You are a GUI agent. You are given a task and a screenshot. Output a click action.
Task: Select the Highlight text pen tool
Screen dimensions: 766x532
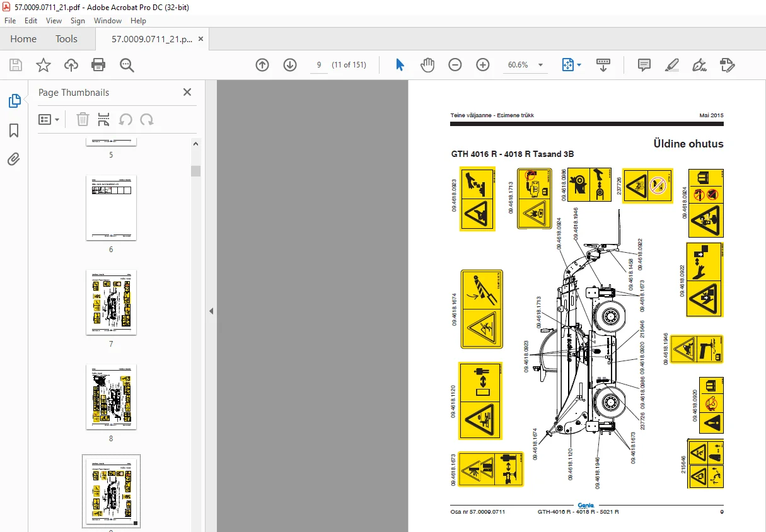coord(672,65)
